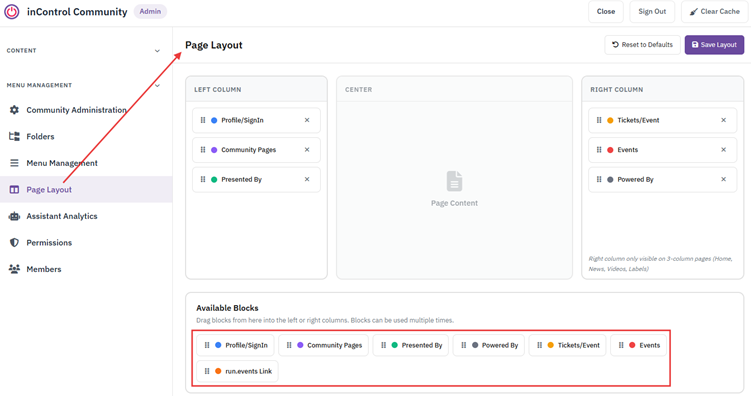751x396 pixels.
Task: Click the inControl Community power logo
Action: pyautogui.click(x=11, y=11)
